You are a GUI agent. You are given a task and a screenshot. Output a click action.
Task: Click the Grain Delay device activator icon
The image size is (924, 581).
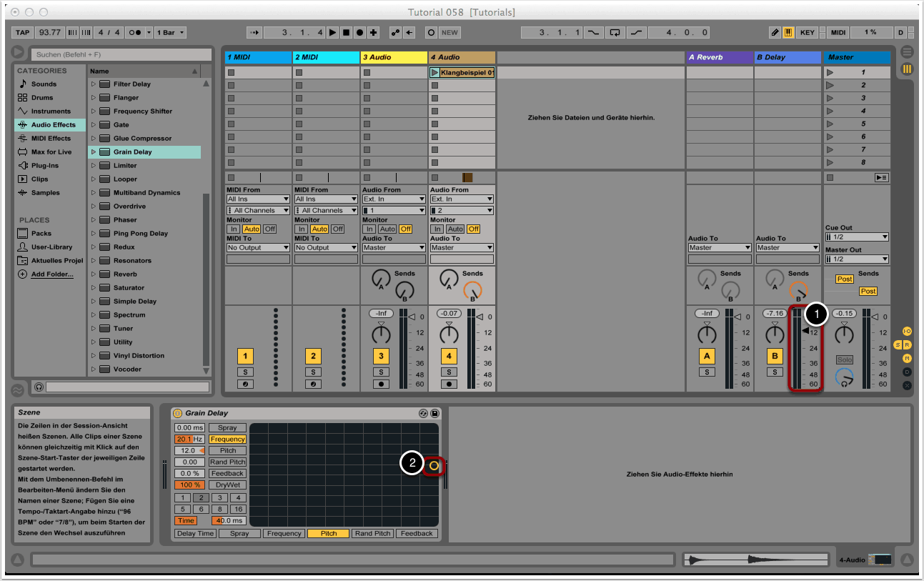[178, 413]
